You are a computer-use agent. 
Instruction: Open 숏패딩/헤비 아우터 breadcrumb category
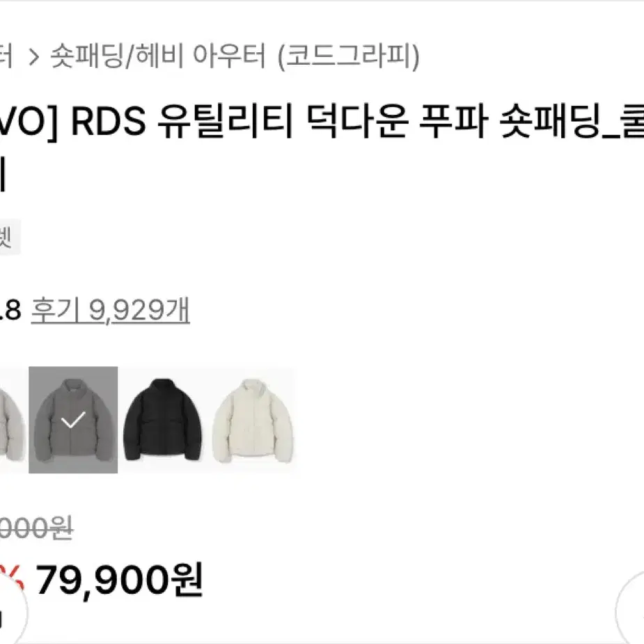158,56
